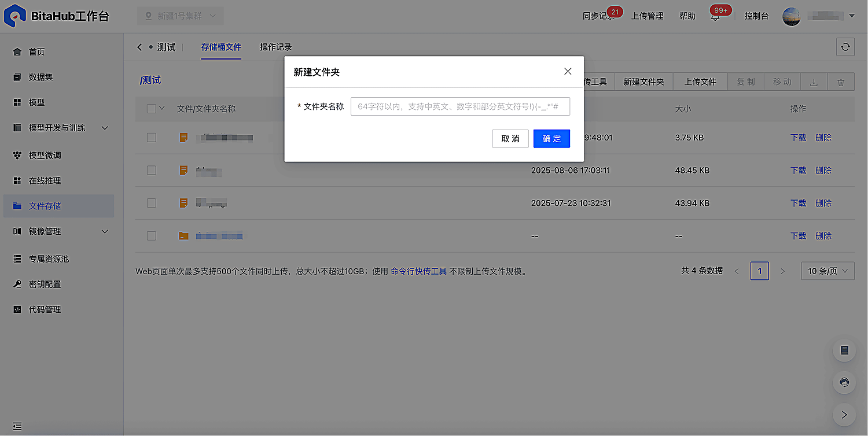Expand the user account dropdown arrow
This screenshot has width=868, height=436.
click(x=852, y=16)
